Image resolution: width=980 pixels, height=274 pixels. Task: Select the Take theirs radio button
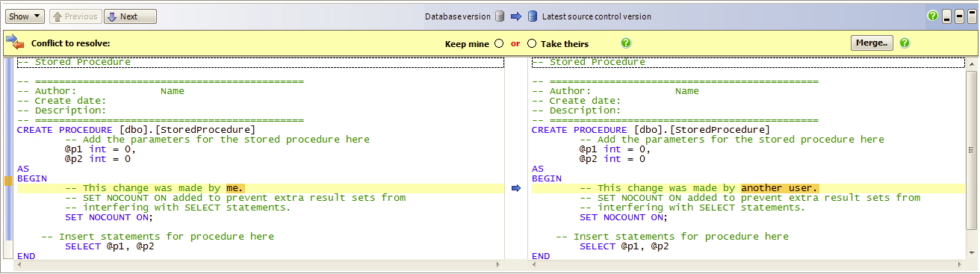pyautogui.click(x=532, y=43)
